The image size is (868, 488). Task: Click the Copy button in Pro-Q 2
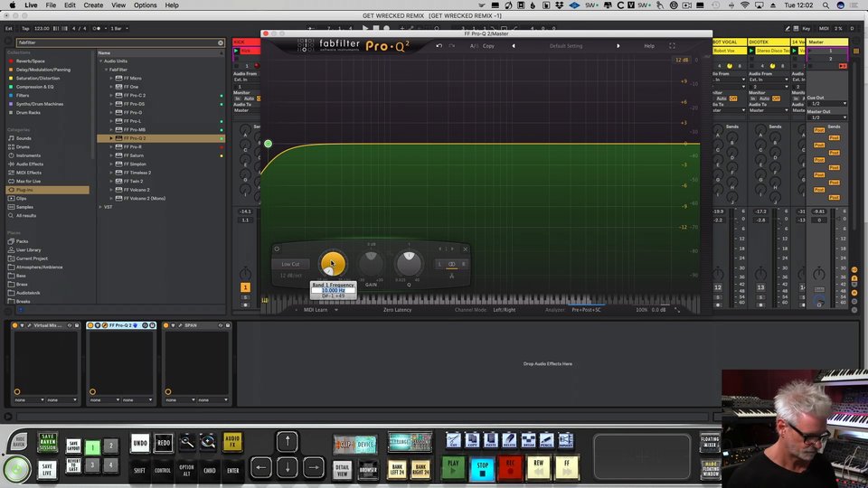(488, 46)
